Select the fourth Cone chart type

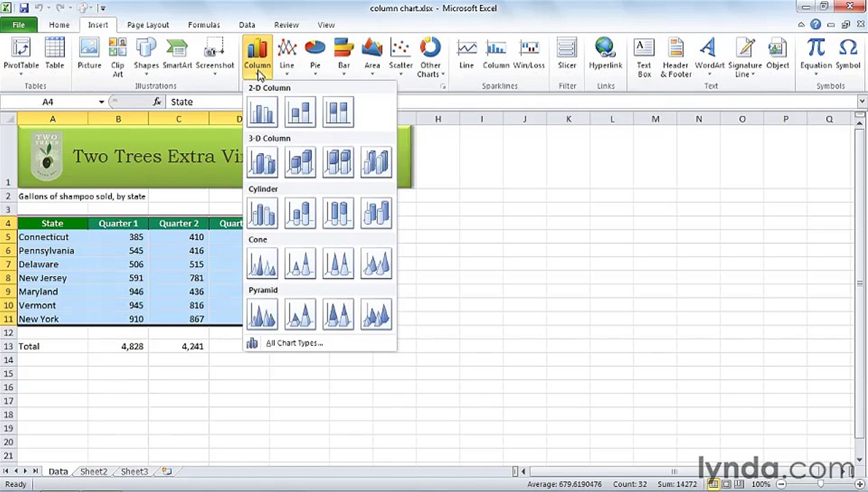(x=376, y=264)
